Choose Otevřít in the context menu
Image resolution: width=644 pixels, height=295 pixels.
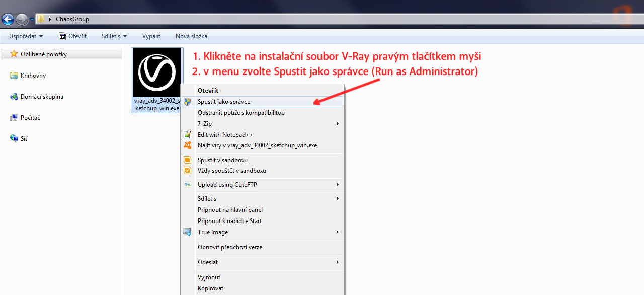click(x=262, y=91)
